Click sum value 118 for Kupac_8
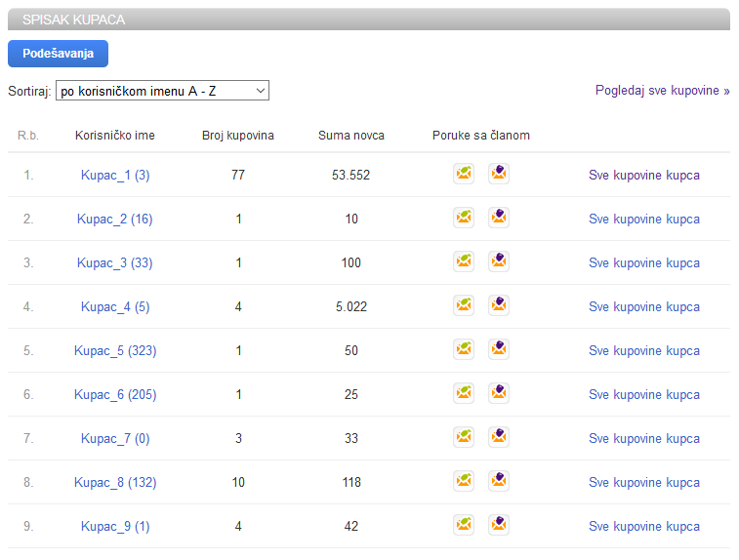This screenshot has height=560, width=739. pyautogui.click(x=351, y=482)
